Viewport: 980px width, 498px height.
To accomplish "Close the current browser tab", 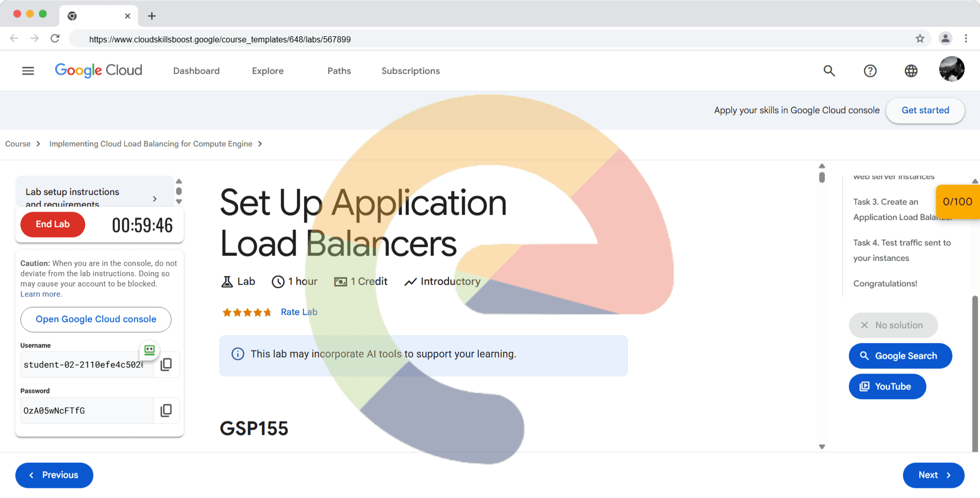I will [x=128, y=16].
